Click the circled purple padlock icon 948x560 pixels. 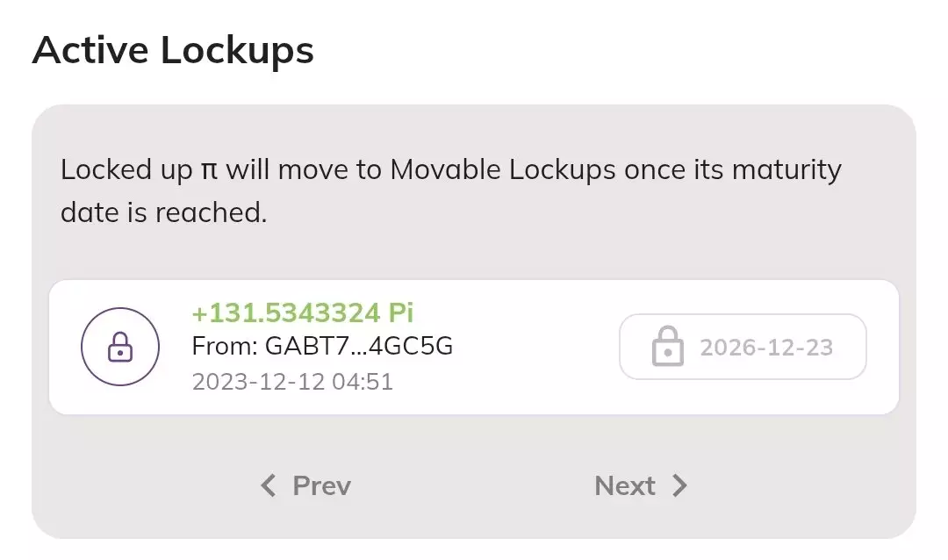[120, 347]
